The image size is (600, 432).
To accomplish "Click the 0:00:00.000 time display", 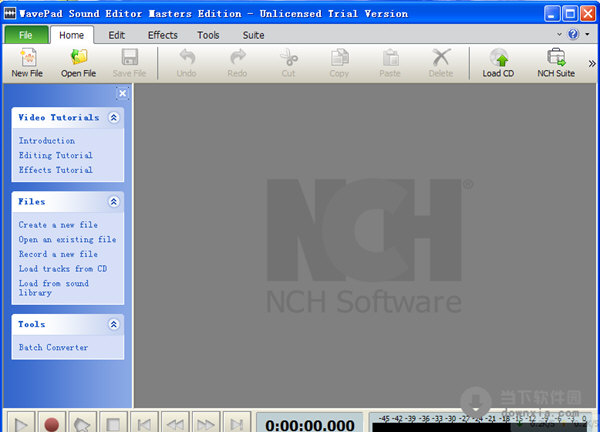I will pos(310,424).
